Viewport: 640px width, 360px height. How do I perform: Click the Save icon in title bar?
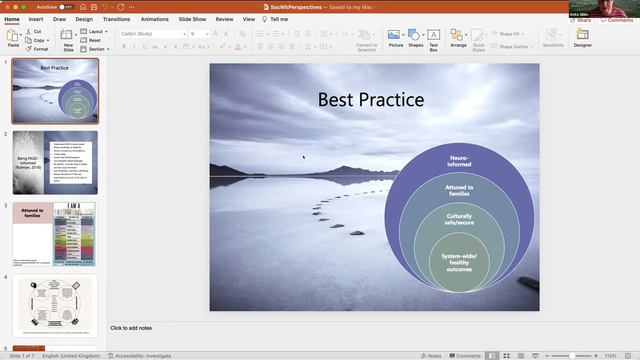coord(94,7)
